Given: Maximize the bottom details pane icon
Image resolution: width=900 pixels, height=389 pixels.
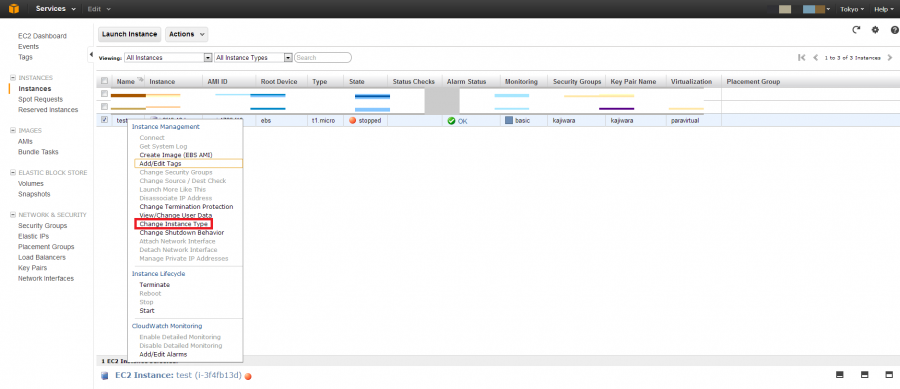Looking at the screenshot, I should pyautogui.click(x=890, y=375).
